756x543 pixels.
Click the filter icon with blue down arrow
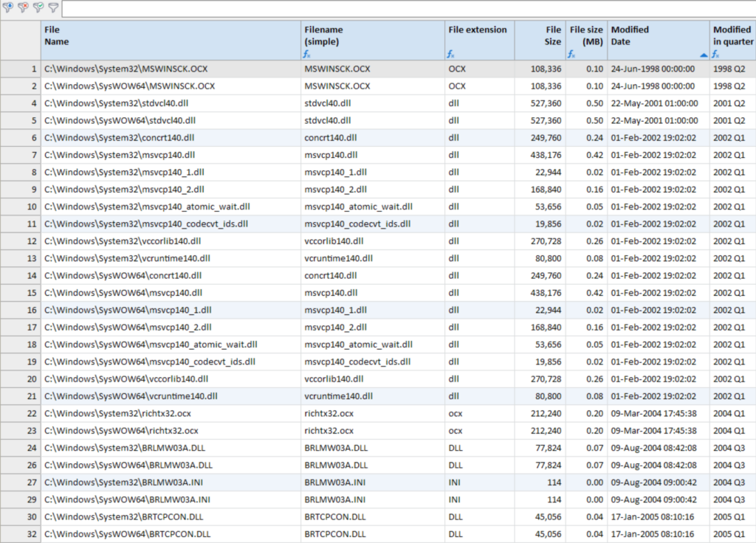point(8,8)
